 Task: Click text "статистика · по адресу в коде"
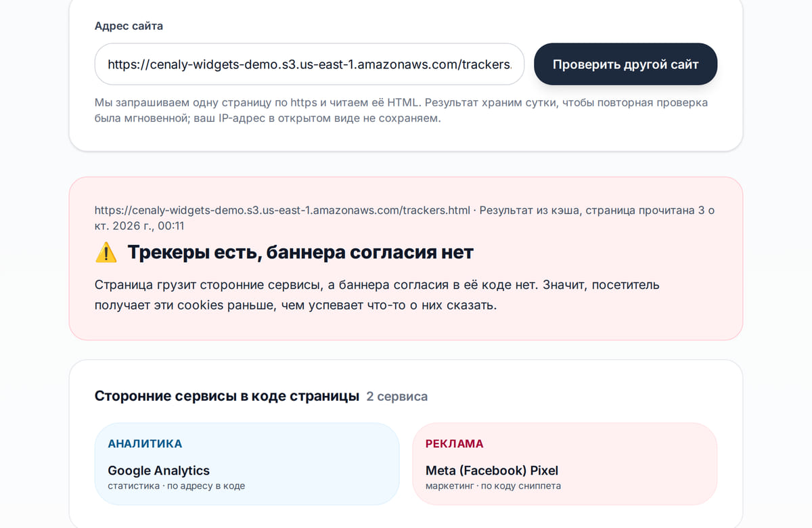[177, 486]
